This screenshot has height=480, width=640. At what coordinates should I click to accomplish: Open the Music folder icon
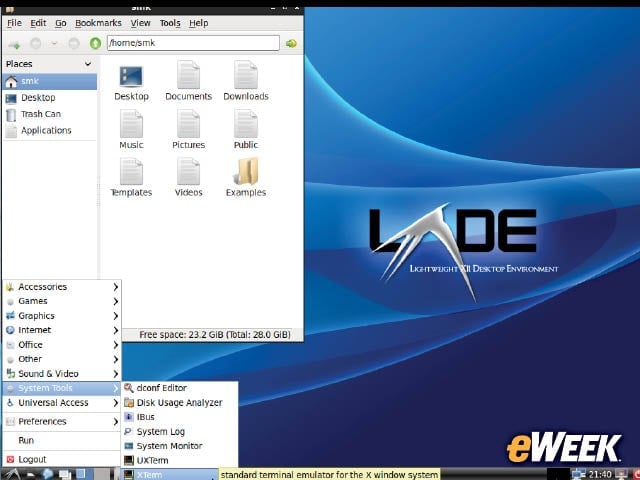click(131, 124)
